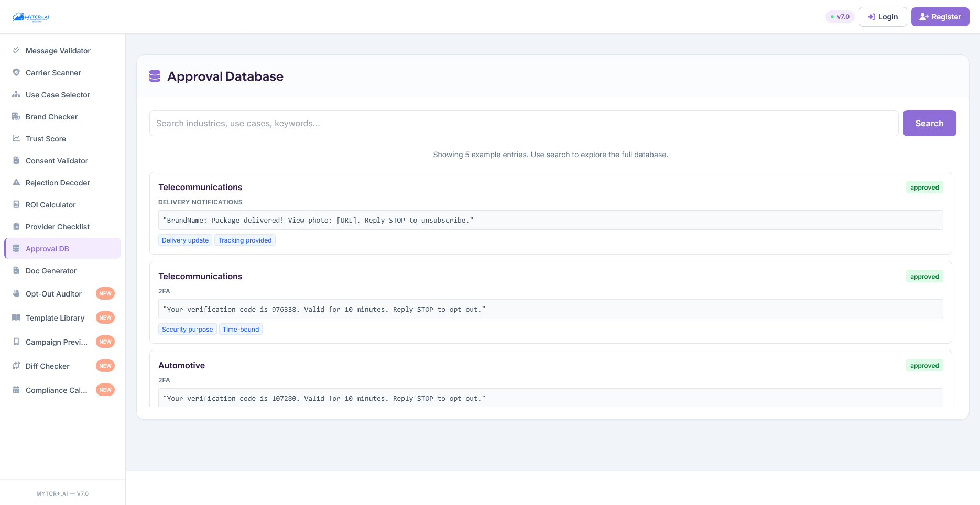Screen dimensions: 980x505
Task: Select the Compliance Calendar icon
Action: [x=16, y=390]
